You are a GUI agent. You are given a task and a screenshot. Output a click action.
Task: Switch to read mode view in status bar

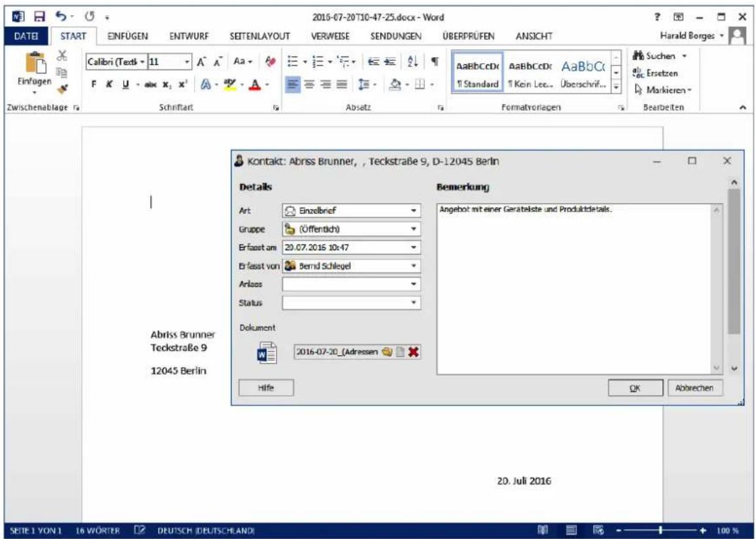(543, 530)
